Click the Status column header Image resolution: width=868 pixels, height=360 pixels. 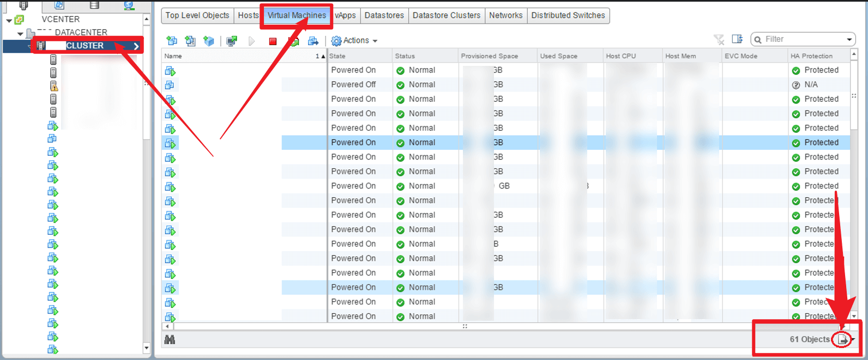point(425,56)
